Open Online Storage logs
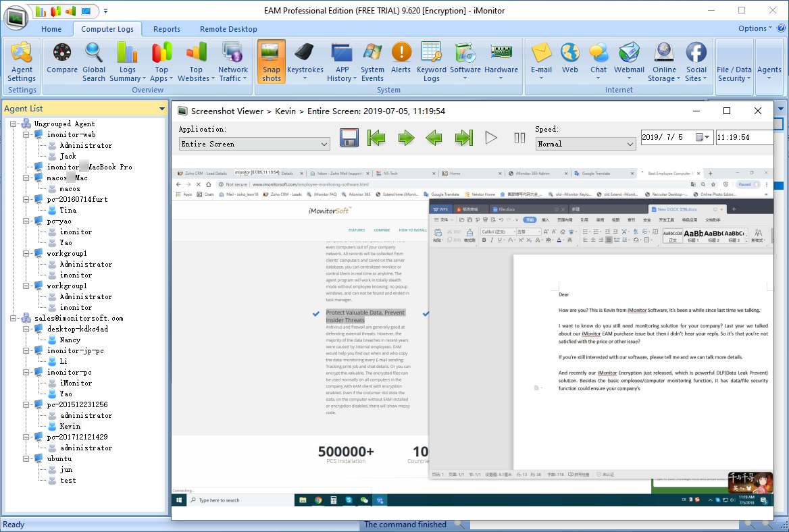The height and width of the screenshot is (532, 789). click(664, 62)
